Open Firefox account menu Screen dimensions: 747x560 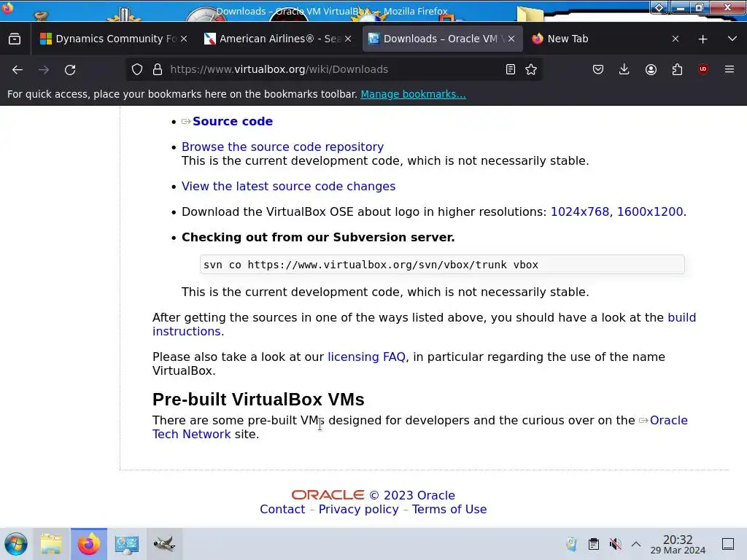coord(651,69)
